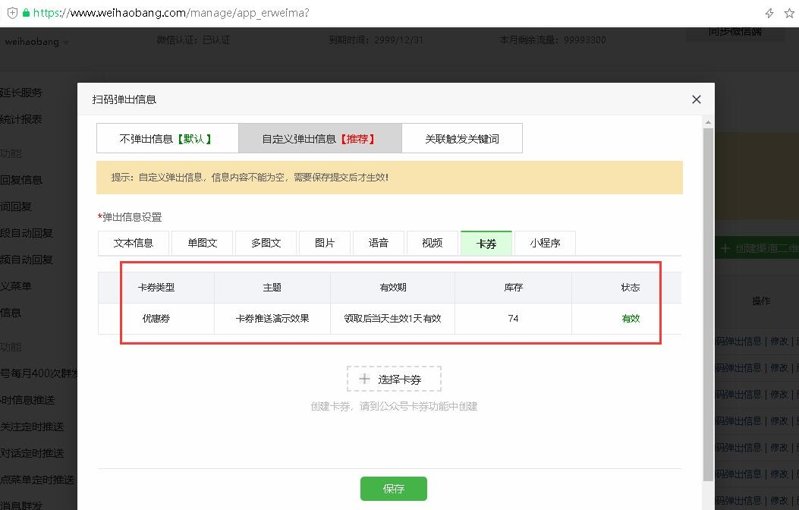
Task: Click 统计报表 in the background sidebar
Action: tap(21, 119)
